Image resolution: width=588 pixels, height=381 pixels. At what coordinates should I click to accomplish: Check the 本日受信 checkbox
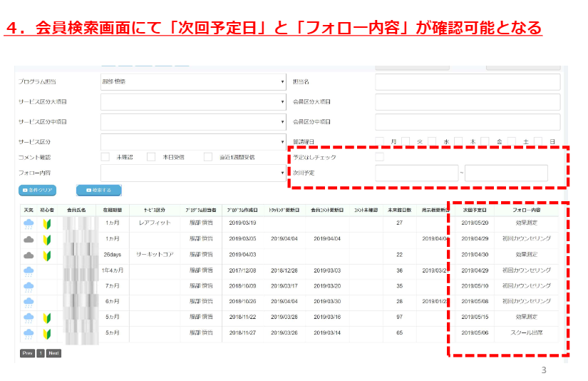click(151, 157)
